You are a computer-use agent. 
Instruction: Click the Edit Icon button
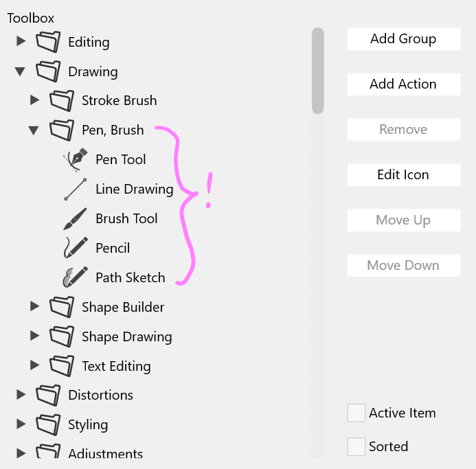pos(404,175)
